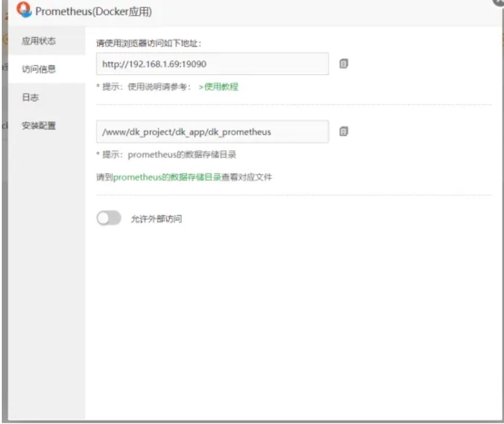Image resolution: width=504 pixels, height=424 pixels.
Task: Open the >使用教程 link
Action: [218, 87]
